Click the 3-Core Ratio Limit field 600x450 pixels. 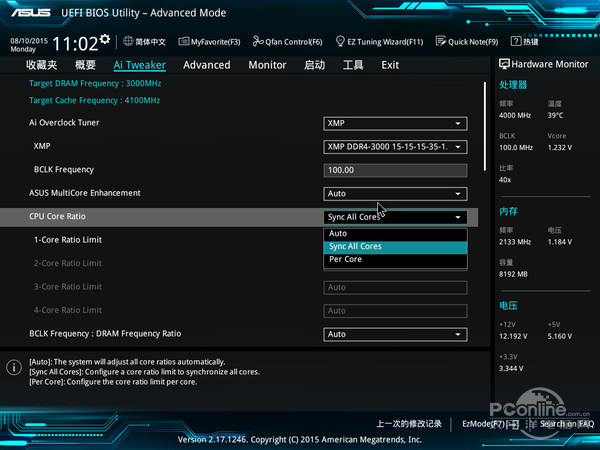coord(395,287)
